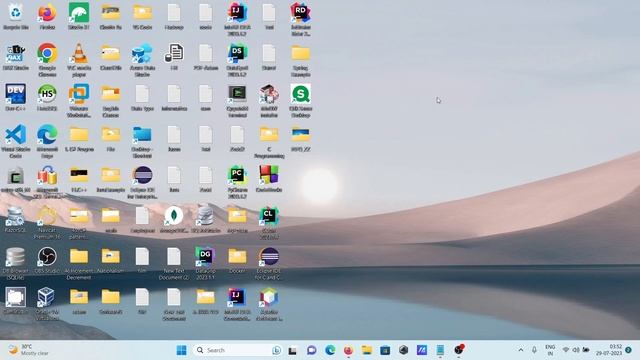640x360 pixels.
Task: Select the DataGrip 2023.1.1 shortcut
Action: point(205,263)
